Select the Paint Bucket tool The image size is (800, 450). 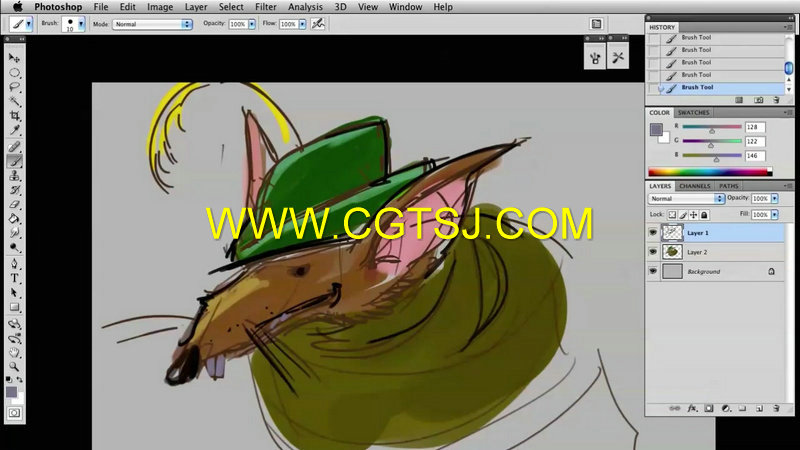(x=14, y=219)
